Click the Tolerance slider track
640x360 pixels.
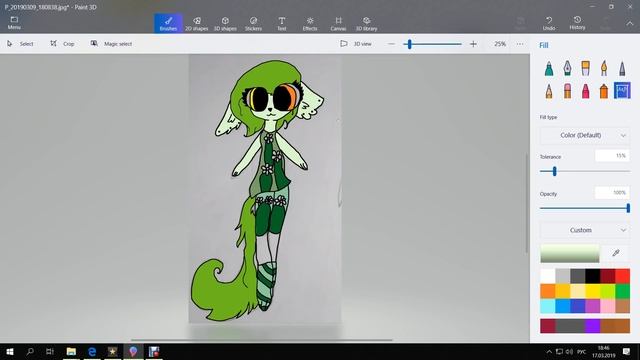(585, 171)
